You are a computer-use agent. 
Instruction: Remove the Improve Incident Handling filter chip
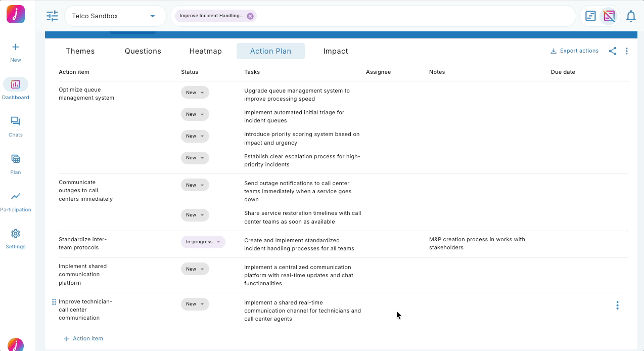[x=250, y=16]
